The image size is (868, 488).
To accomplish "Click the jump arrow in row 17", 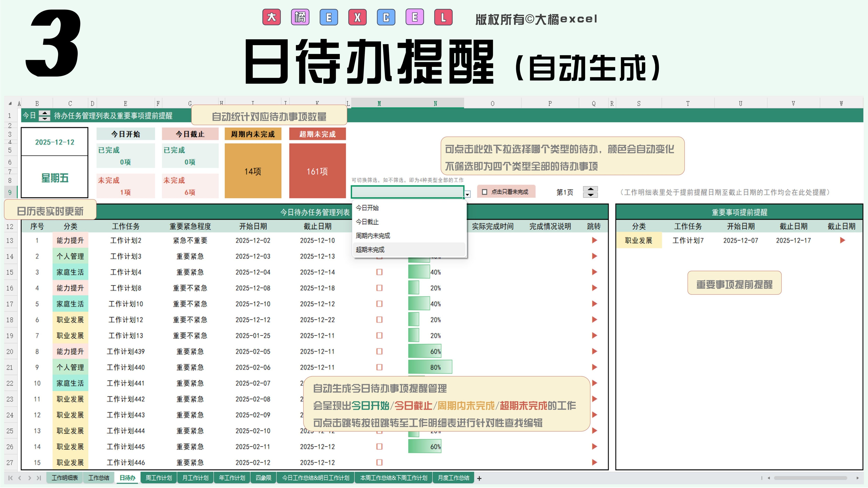I will tap(594, 304).
